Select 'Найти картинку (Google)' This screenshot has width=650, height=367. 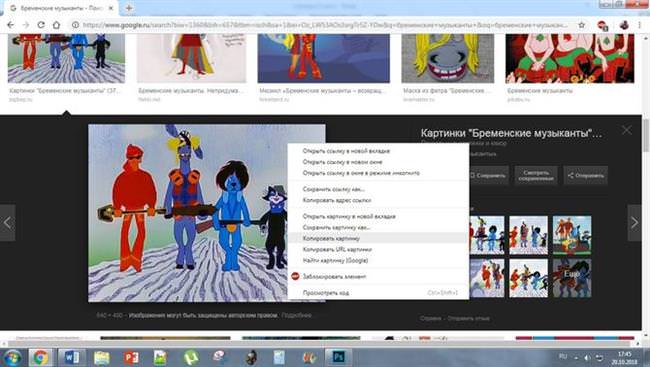[335, 261]
